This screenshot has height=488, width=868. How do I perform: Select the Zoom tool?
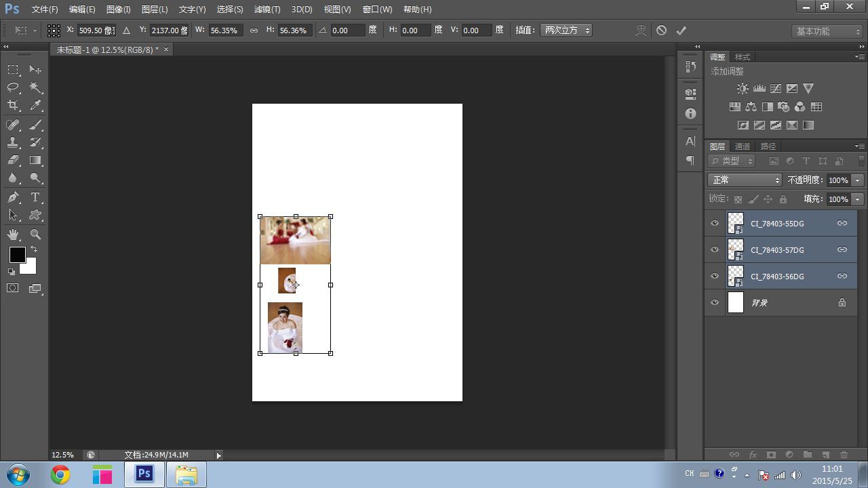tap(35, 235)
